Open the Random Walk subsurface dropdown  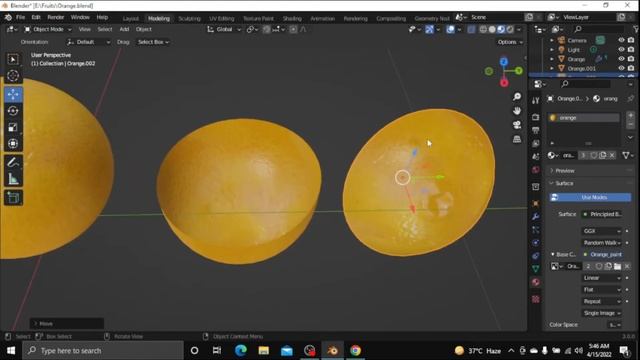(602, 243)
